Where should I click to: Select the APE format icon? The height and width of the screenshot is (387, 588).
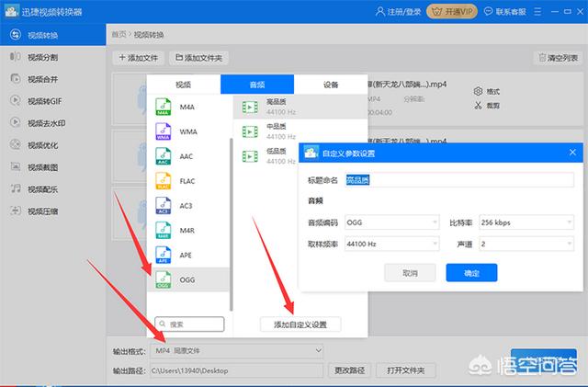click(x=164, y=256)
